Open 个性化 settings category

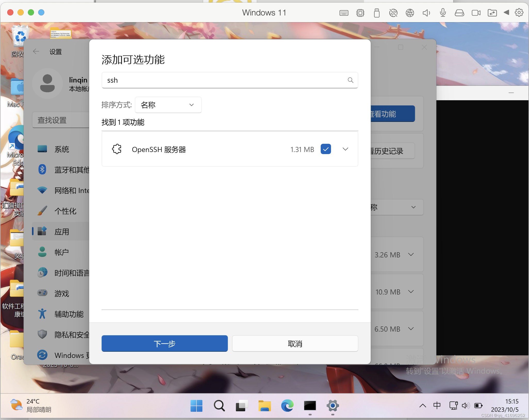[x=61, y=211]
